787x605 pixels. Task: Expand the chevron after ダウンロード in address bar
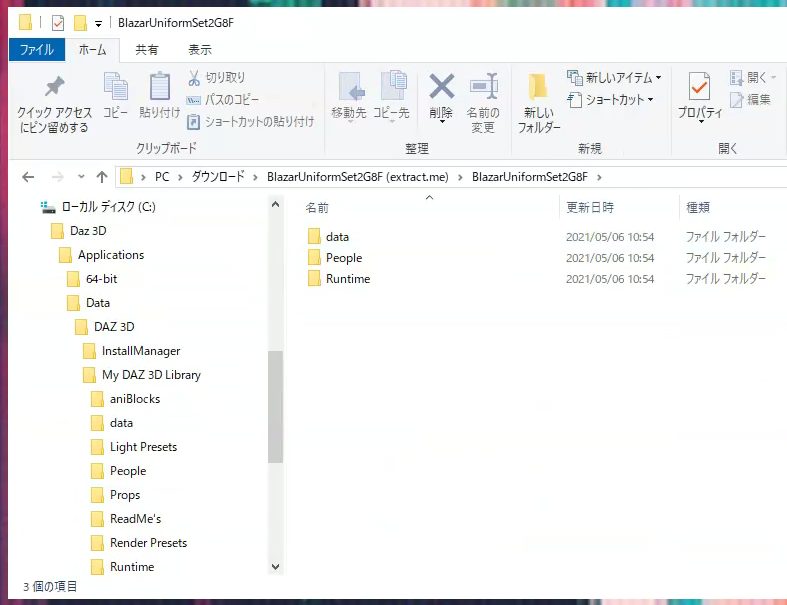[255, 177]
